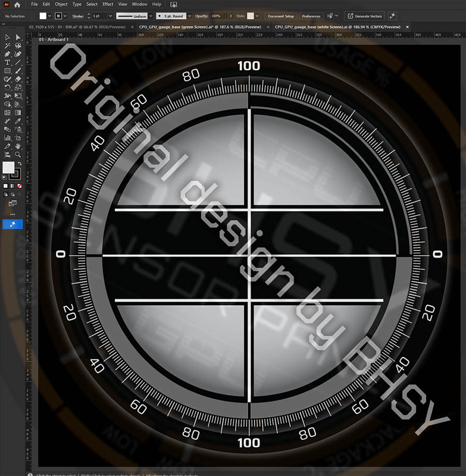Set paint mode to Color
This screenshot has width=466, height=476.
coord(5,186)
